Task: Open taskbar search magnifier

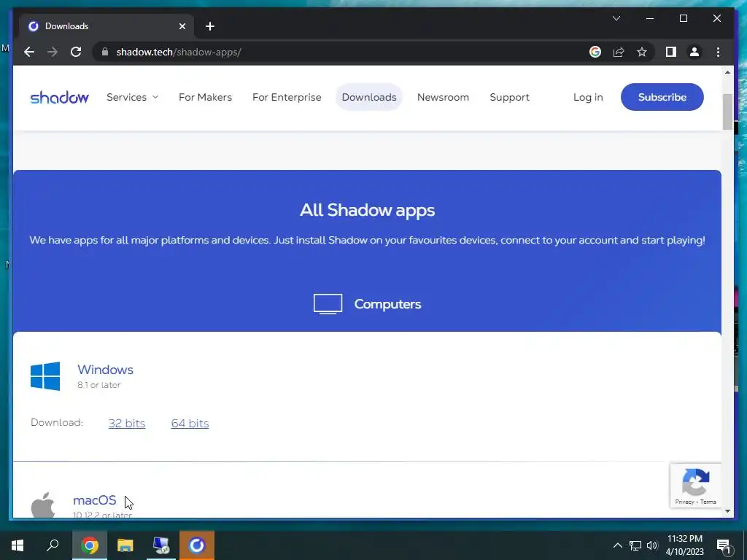Action: [x=53, y=545]
